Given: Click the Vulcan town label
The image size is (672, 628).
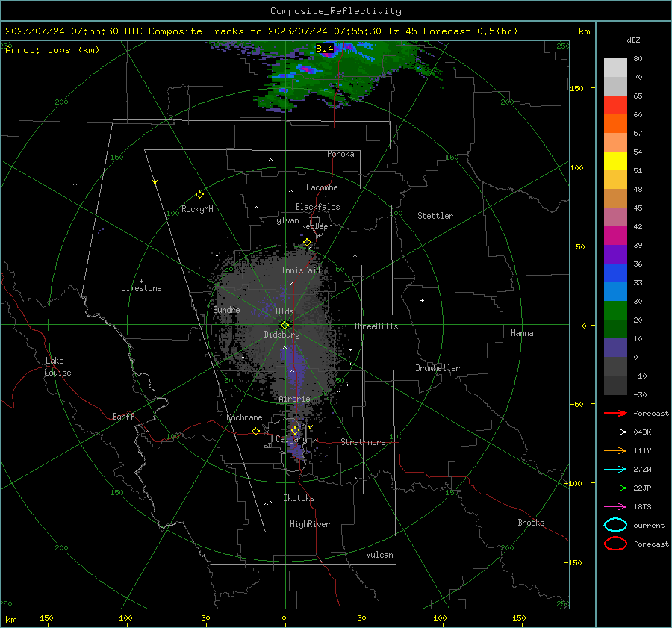Looking at the screenshot, I should 379,555.
